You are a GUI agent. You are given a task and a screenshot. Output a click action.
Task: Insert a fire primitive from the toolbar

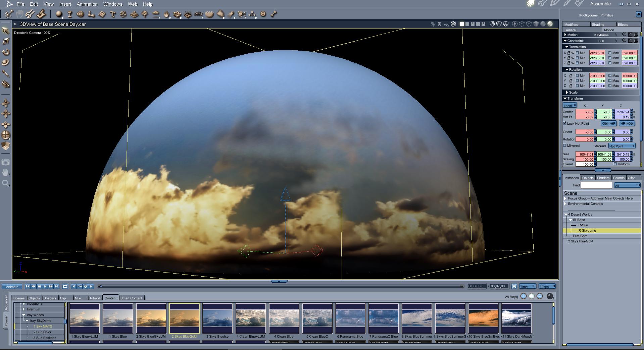166,14
